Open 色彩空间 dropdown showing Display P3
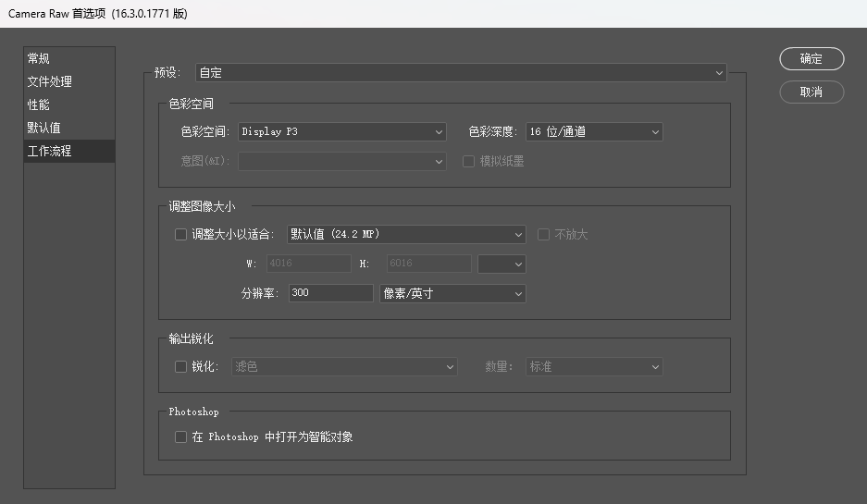 (x=341, y=131)
